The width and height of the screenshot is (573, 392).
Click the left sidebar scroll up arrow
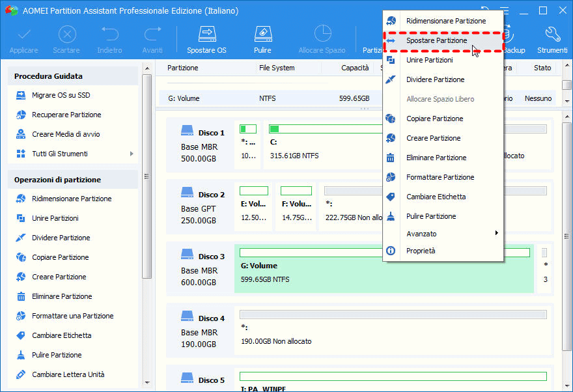[147, 68]
